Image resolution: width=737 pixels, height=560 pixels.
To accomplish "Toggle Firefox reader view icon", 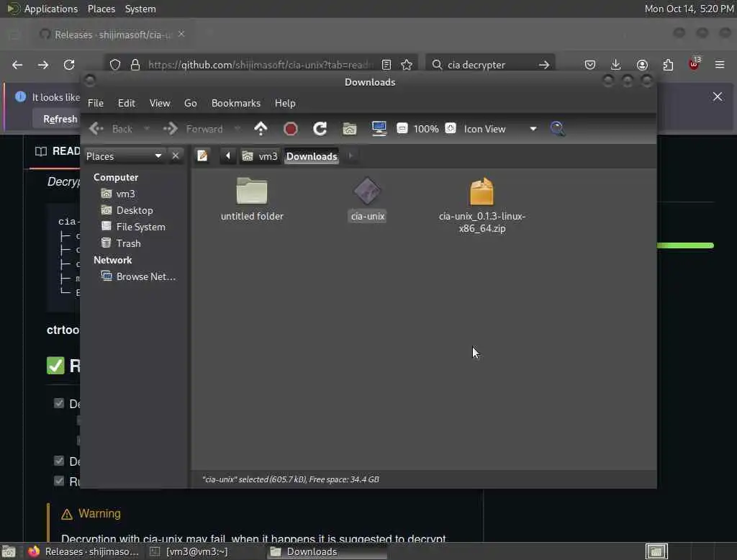I will tap(386, 65).
